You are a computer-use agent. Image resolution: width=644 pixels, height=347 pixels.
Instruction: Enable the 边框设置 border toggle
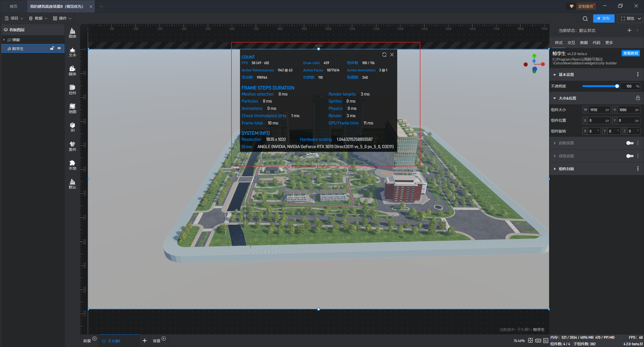pos(630,143)
